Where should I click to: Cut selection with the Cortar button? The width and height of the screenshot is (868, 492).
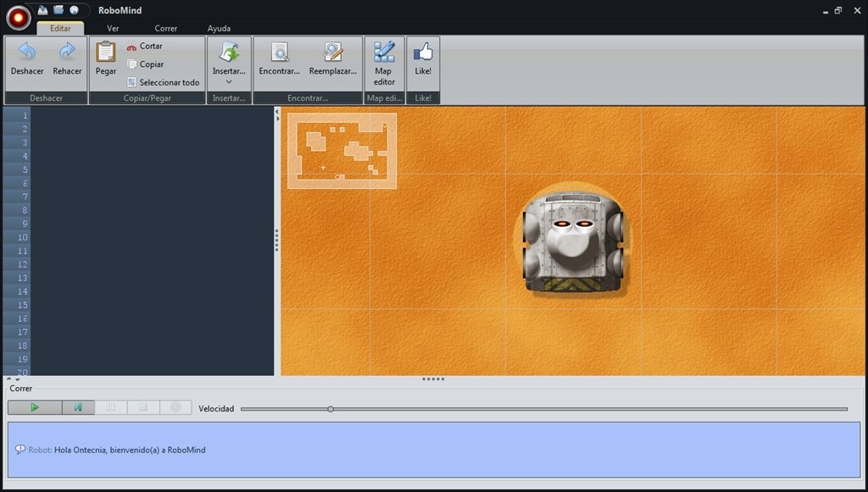coord(144,46)
